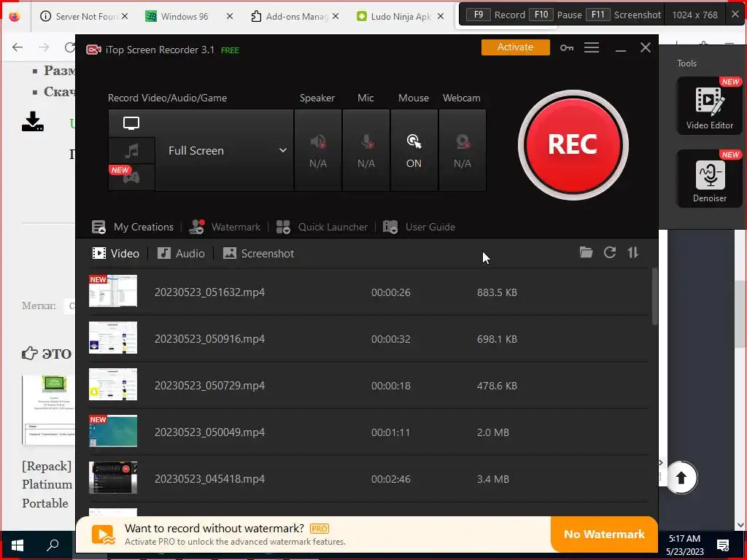Select the game recording gamepad icon
The height and width of the screenshot is (560, 747).
coord(131,178)
